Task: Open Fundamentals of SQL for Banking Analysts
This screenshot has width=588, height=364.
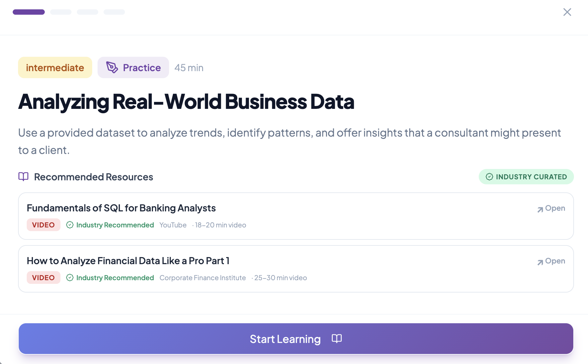Action: [121, 208]
